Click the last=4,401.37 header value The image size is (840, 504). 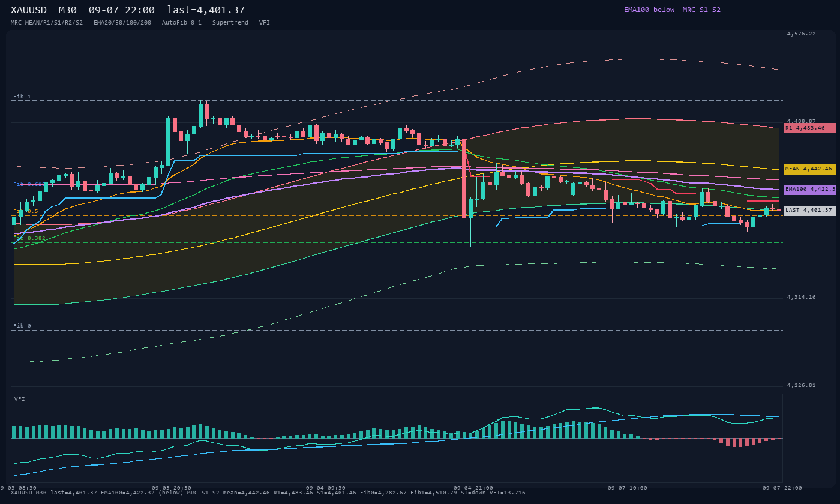(206, 10)
